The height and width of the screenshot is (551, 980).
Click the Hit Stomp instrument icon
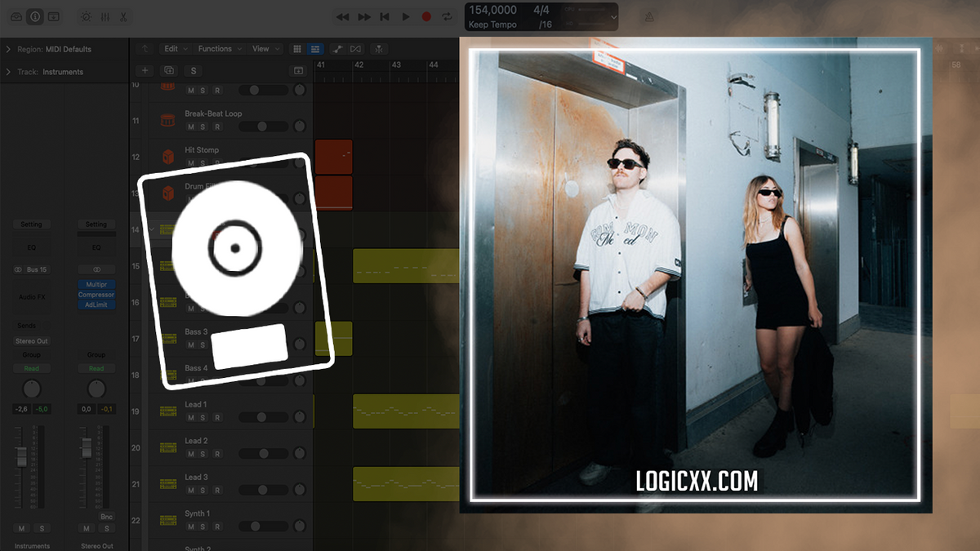click(x=167, y=157)
